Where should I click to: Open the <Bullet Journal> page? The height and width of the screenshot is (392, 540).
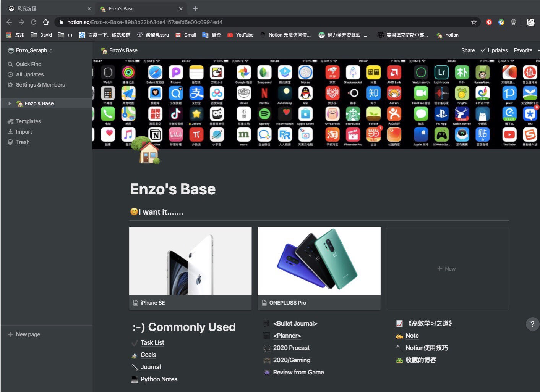coord(295,324)
